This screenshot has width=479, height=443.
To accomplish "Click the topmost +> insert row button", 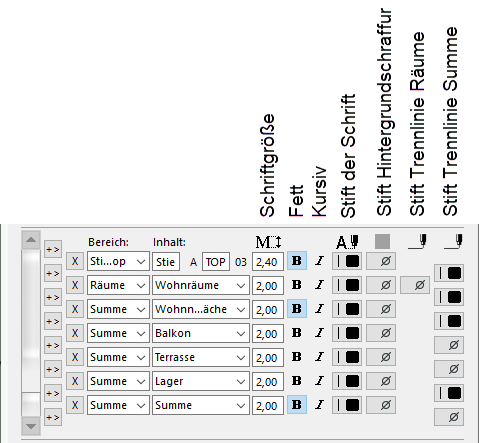I will (53, 249).
